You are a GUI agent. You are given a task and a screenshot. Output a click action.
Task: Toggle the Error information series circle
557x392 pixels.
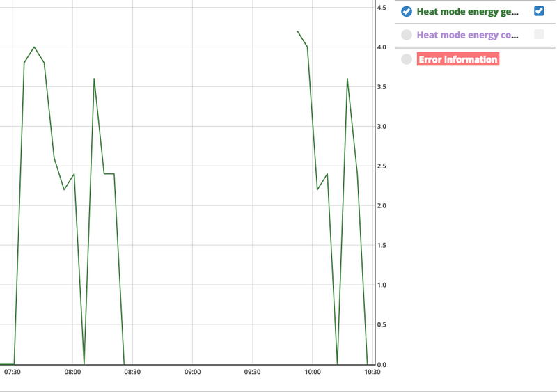[407, 59]
